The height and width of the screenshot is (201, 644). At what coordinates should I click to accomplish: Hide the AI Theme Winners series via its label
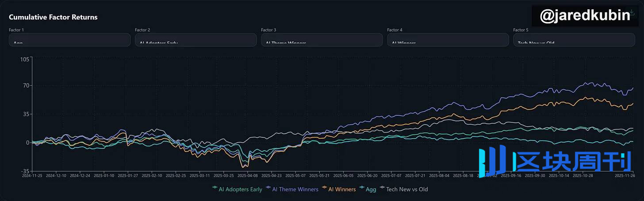coord(295,189)
